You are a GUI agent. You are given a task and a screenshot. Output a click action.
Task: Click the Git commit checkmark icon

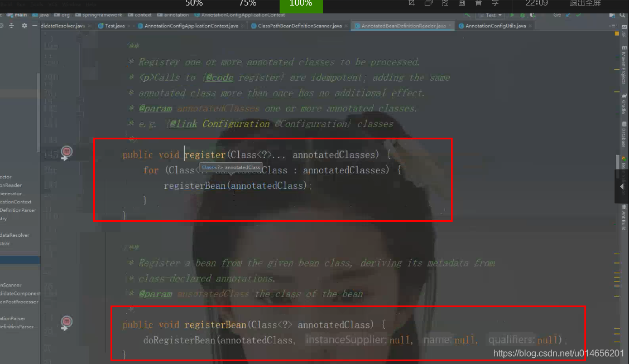578,15
